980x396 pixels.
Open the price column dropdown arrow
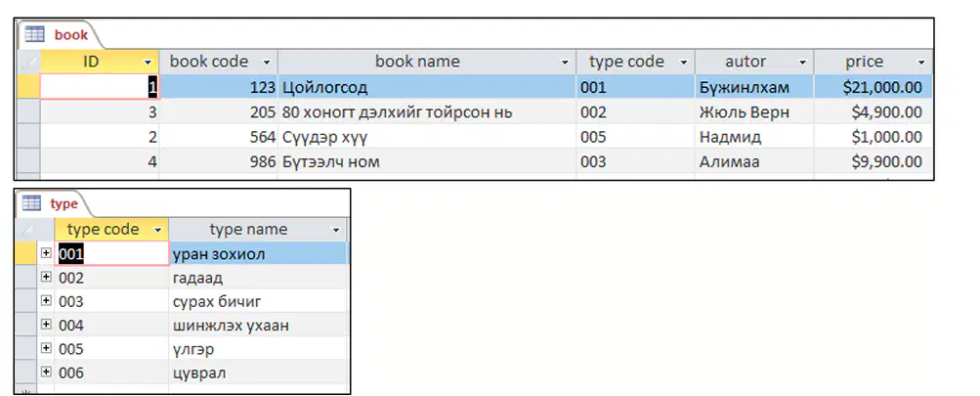point(921,63)
